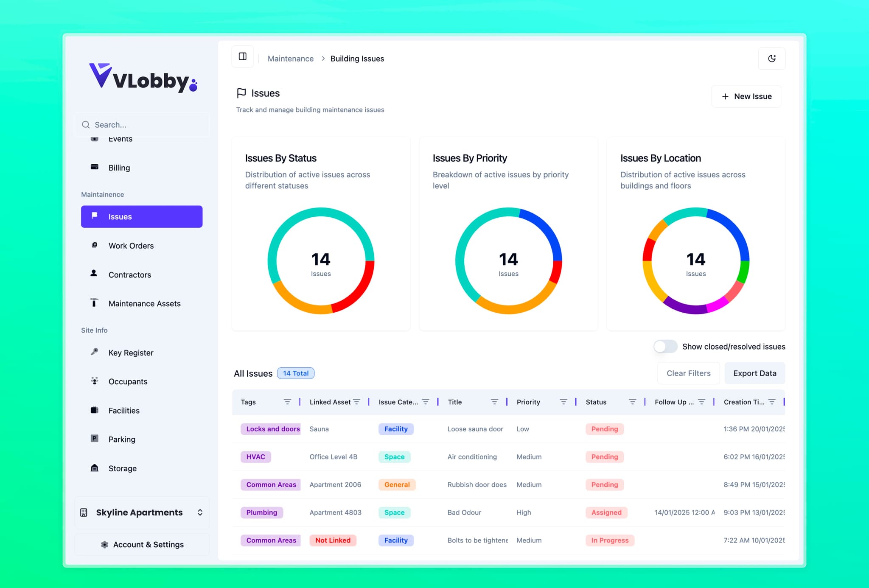Select the Issues flag icon in sidebar
The height and width of the screenshot is (588, 869).
tap(94, 216)
